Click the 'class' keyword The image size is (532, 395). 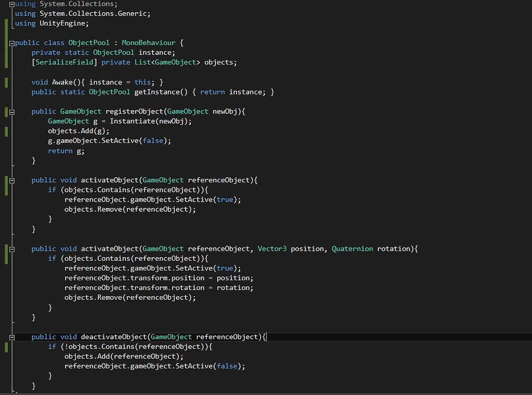pyautogui.click(x=54, y=43)
